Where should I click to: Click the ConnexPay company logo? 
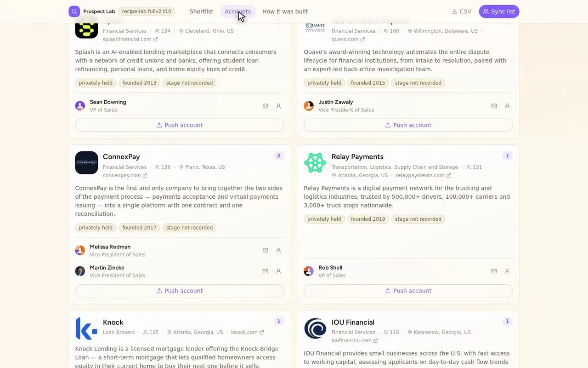click(x=86, y=162)
